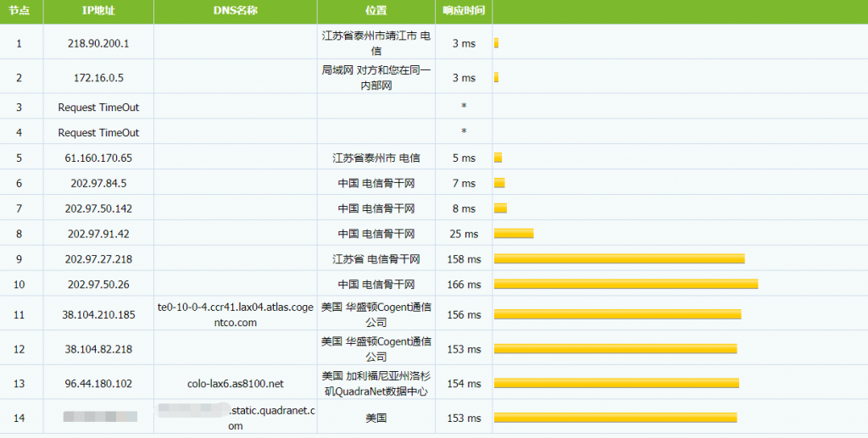
Task: Click the 响应时间 column header
Action: (x=464, y=10)
